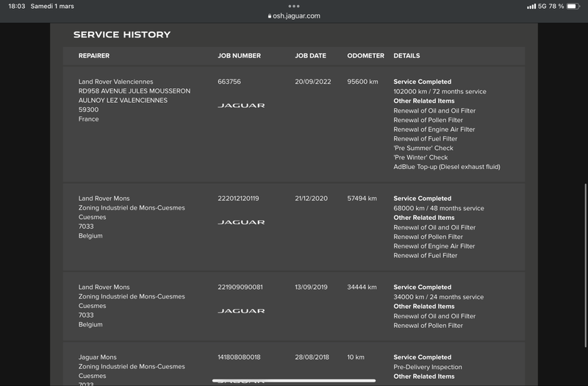Select job number 221909090081
Viewport: 588px width, 386px height.
tap(240, 287)
